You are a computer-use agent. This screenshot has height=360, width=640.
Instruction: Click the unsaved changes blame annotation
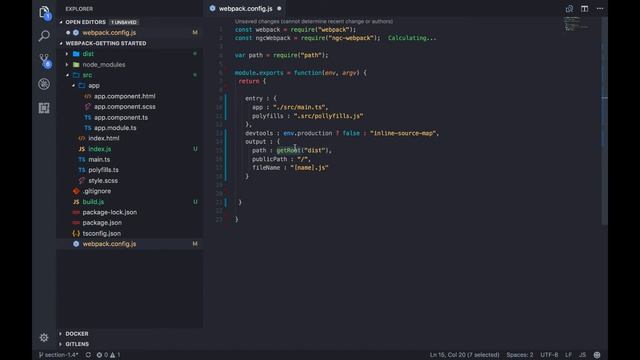[x=314, y=21]
